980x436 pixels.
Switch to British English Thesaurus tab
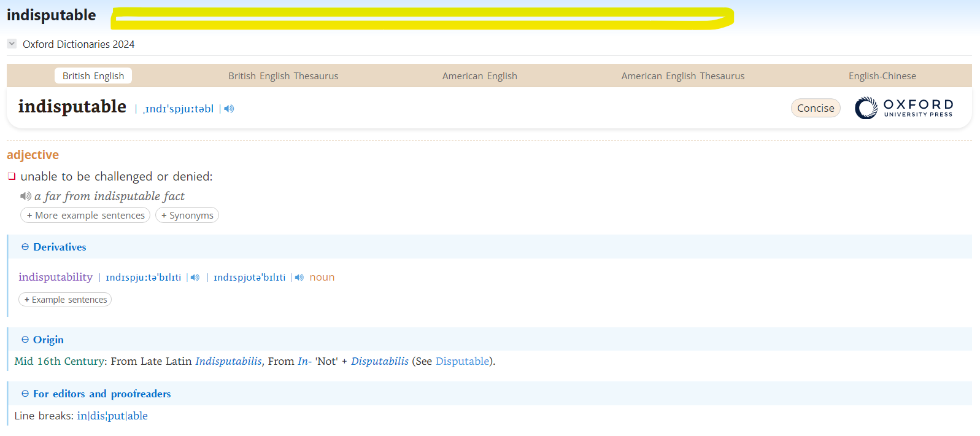(283, 76)
